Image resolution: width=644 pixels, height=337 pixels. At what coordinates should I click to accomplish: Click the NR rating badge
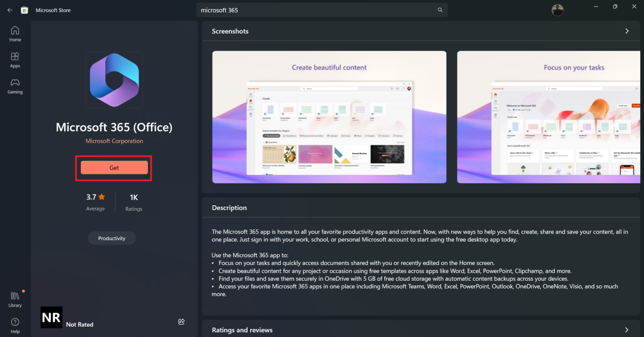[x=52, y=317]
